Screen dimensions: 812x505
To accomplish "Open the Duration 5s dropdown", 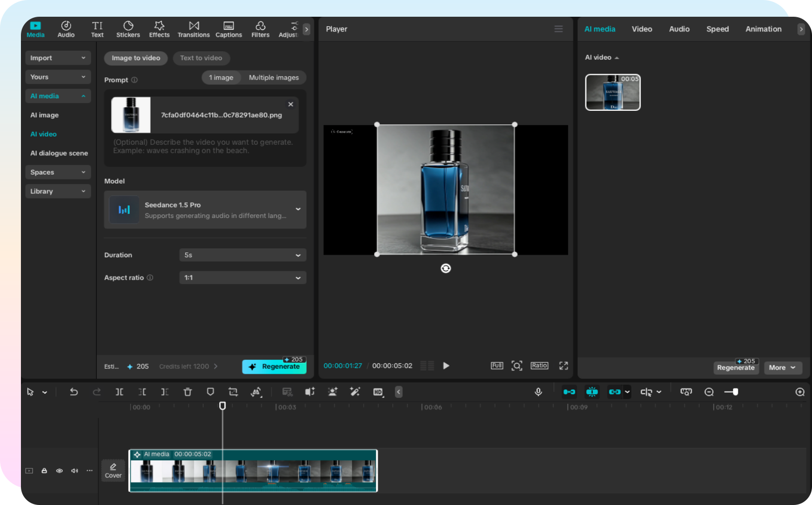I will pos(242,255).
